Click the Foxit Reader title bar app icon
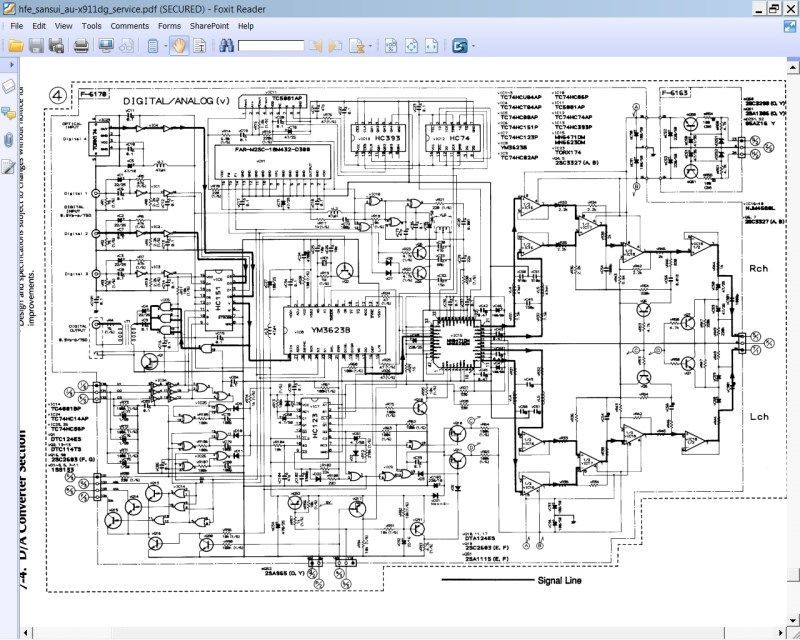This screenshot has height=640, width=800. coord(9,8)
